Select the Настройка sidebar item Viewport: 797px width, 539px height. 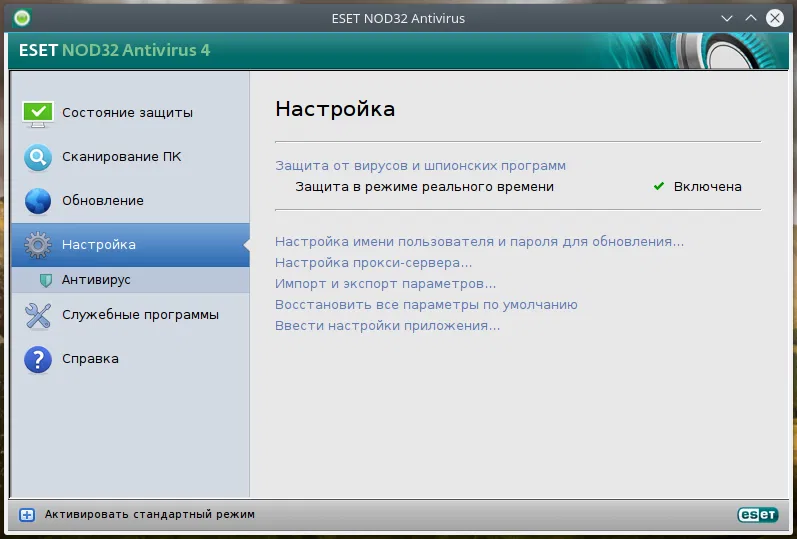[130, 245]
